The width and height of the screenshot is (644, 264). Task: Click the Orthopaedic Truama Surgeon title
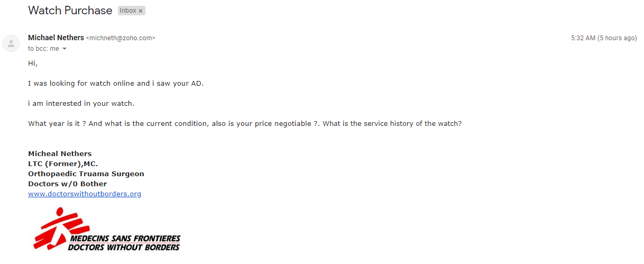point(86,174)
